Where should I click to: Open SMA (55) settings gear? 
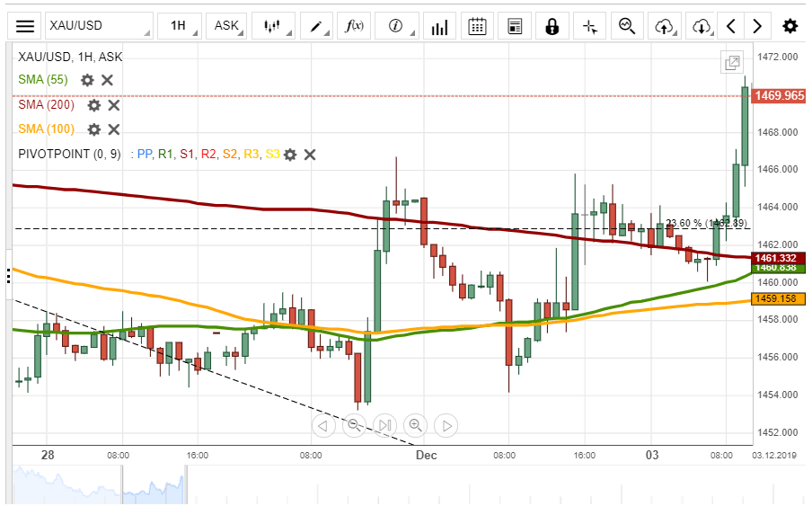(x=87, y=80)
